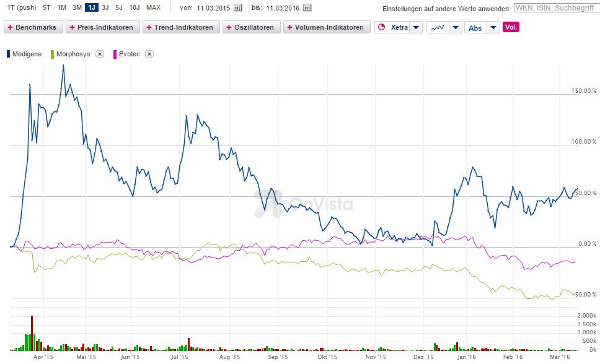Click the 'von' date 11.03.2015 field
This screenshot has width=600, height=364.
point(213,7)
